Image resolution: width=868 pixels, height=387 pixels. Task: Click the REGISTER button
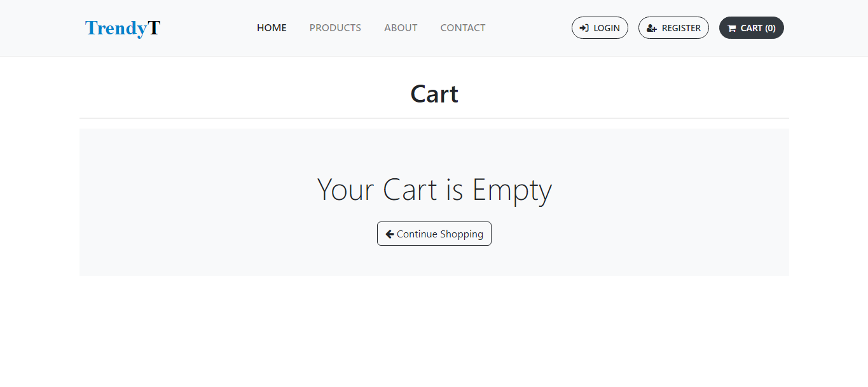tap(673, 28)
